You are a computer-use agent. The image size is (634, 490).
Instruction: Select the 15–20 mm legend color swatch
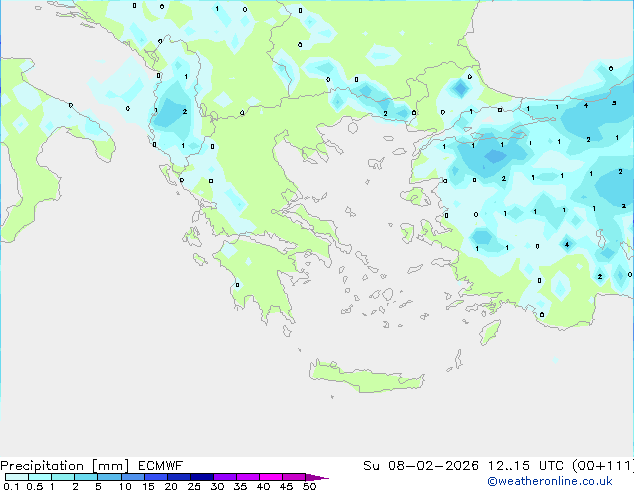pos(155,477)
